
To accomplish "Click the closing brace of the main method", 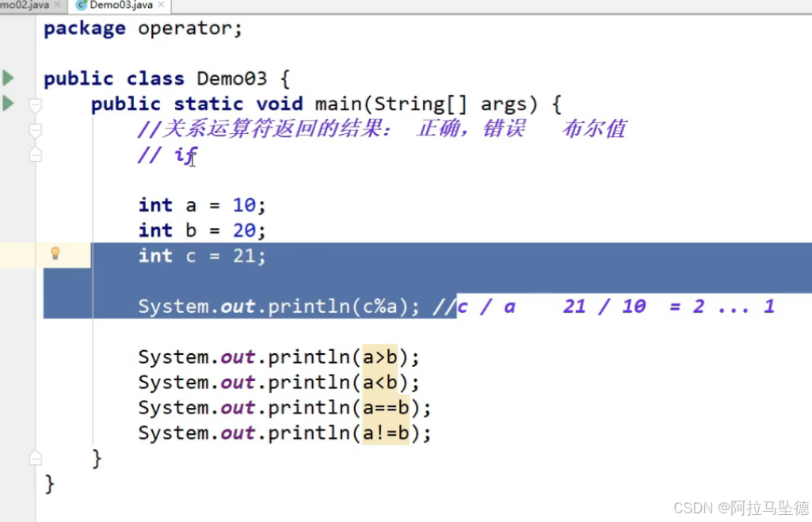I will click(97, 459).
